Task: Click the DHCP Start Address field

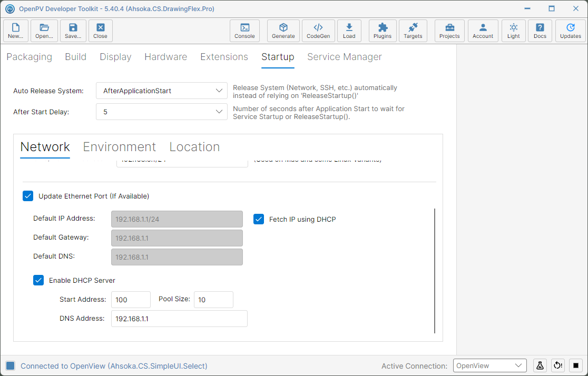Action: pos(131,300)
